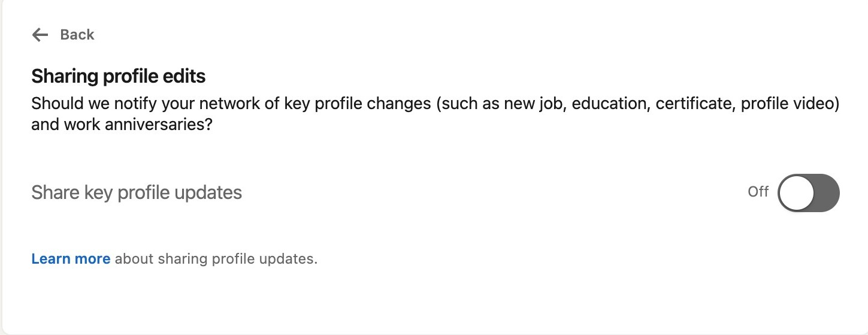Image resolution: width=868 pixels, height=335 pixels.
Task: Click the 'about sharing profile updates' text
Action: click(216, 259)
